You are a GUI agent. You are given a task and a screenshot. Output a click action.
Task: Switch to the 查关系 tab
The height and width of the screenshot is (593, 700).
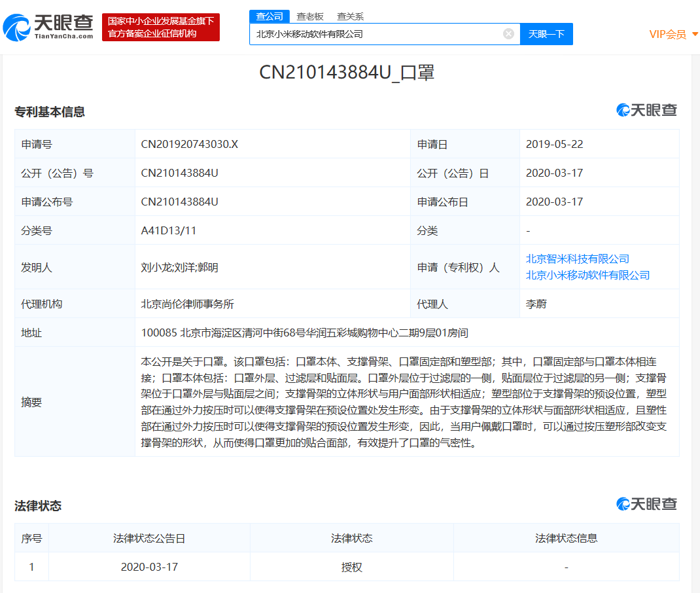350,16
